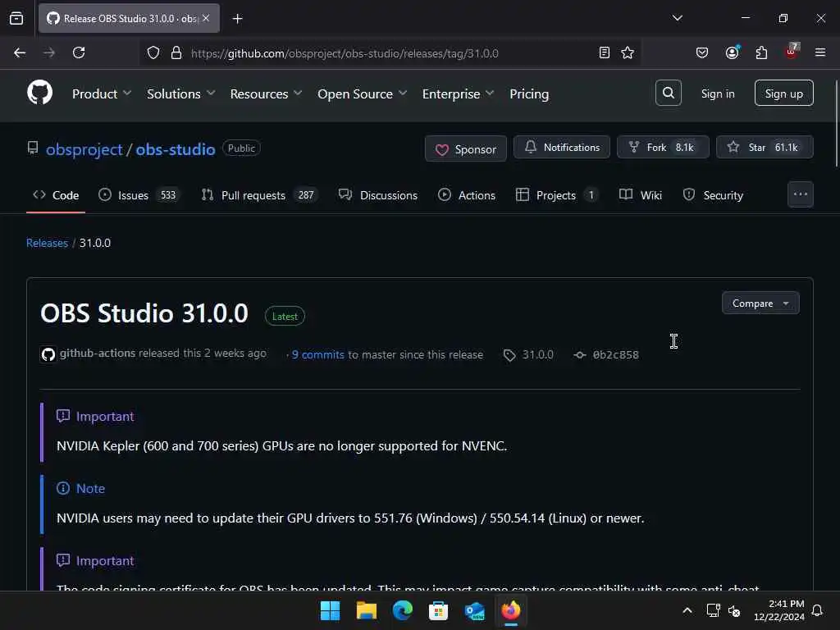Click the Latest release badge
The height and width of the screenshot is (630, 840).
tap(285, 316)
